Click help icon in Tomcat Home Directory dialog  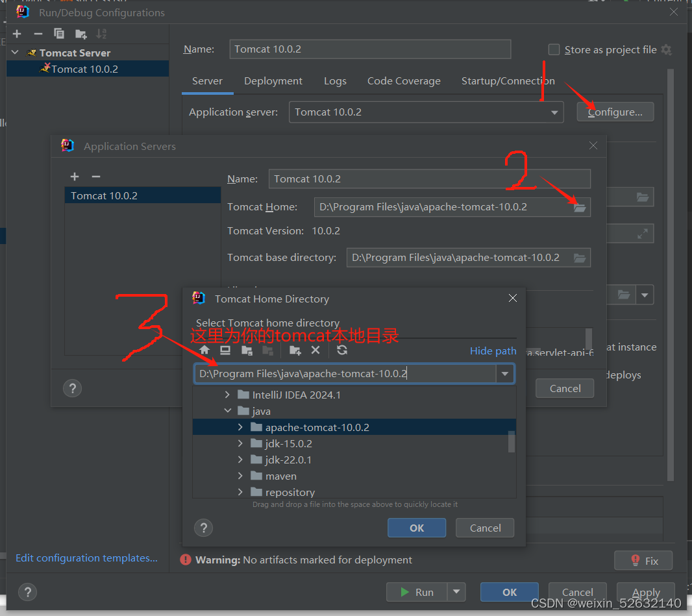[203, 528]
